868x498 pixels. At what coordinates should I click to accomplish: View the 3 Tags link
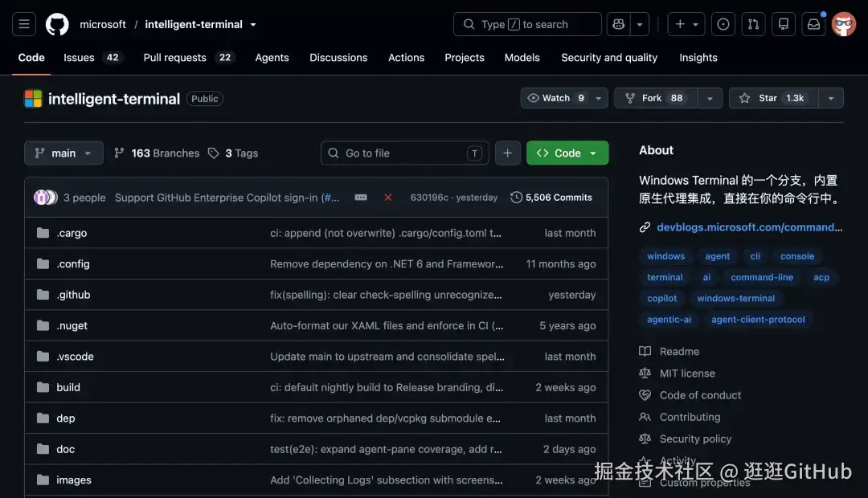coord(233,153)
